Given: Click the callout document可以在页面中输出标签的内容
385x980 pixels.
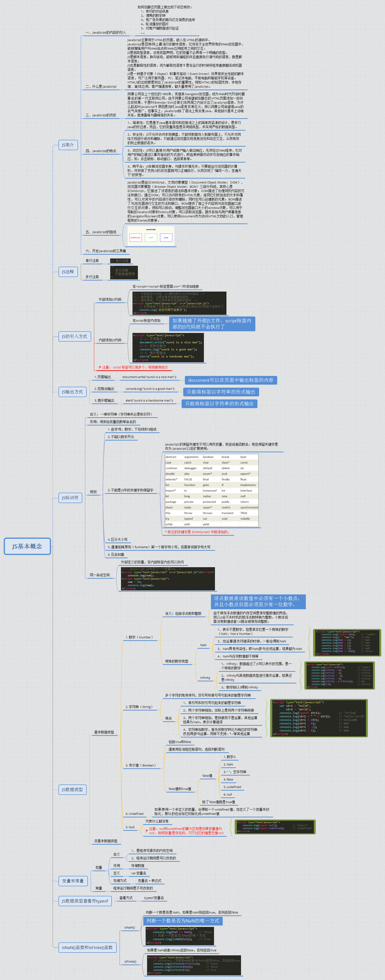Looking at the screenshot, I should [231, 380].
